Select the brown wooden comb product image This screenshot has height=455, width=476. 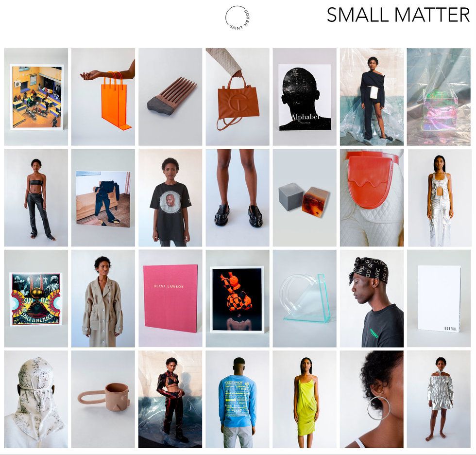pyautogui.click(x=170, y=97)
